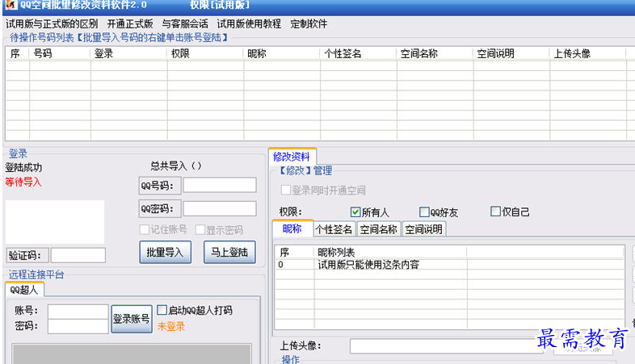
Task: Click the 序 column header in account list
Action: tap(18, 53)
